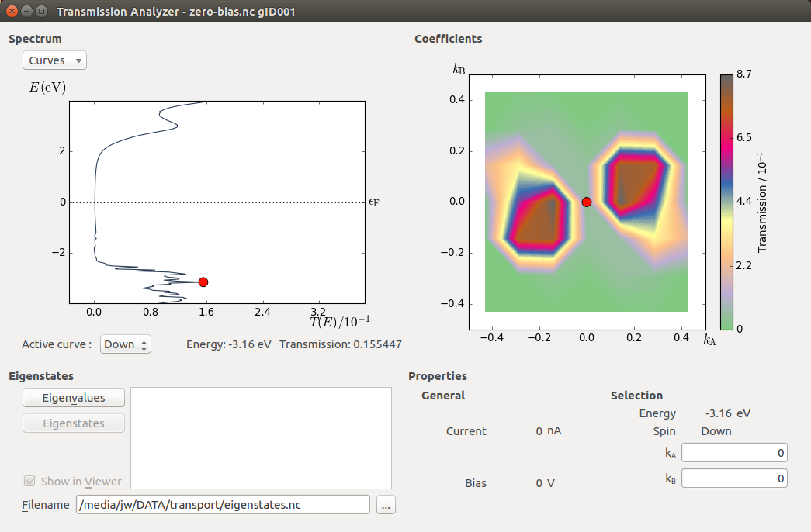
Task: Click the Eigenvalues button
Action: click(74, 398)
